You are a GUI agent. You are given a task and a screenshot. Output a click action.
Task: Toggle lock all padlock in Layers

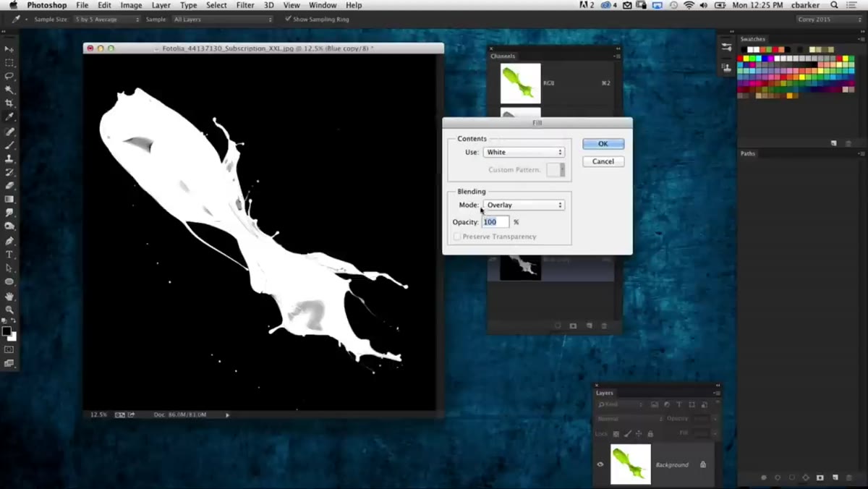tap(650, 434)
